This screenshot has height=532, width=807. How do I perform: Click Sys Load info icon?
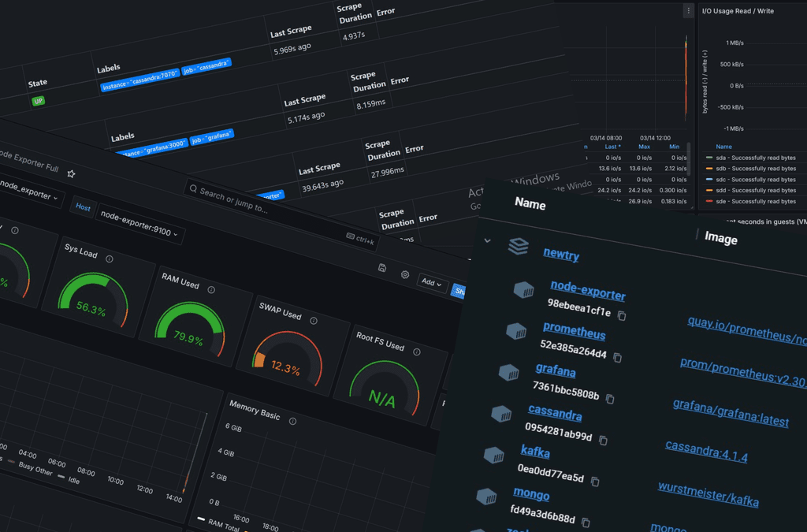tap(109, 259)
